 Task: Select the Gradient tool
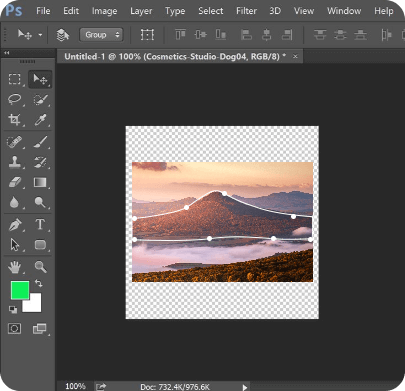(40, 182)
